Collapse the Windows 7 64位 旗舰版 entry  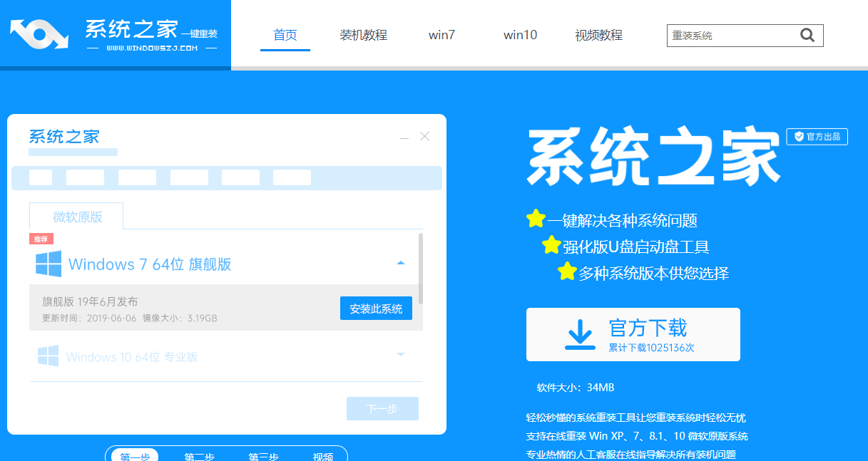coord(401,261)
